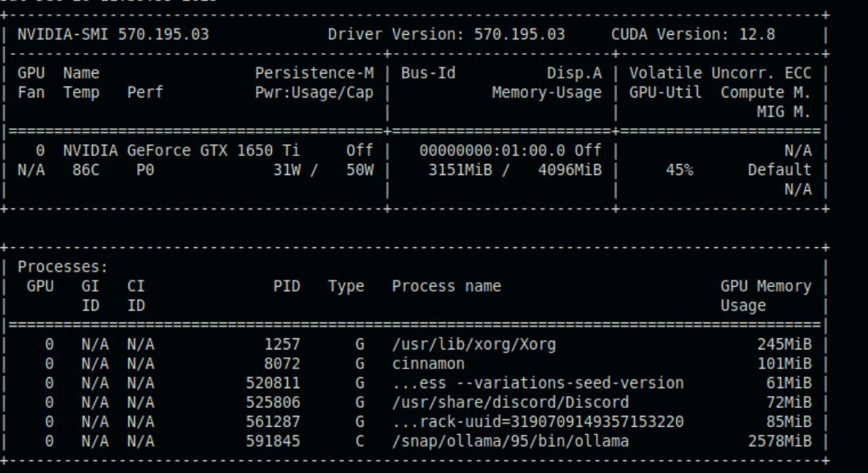This screenshot has height=473, width=868.
Task: Click the variations-seed-version process entry
Action: [x=537, y=383]
